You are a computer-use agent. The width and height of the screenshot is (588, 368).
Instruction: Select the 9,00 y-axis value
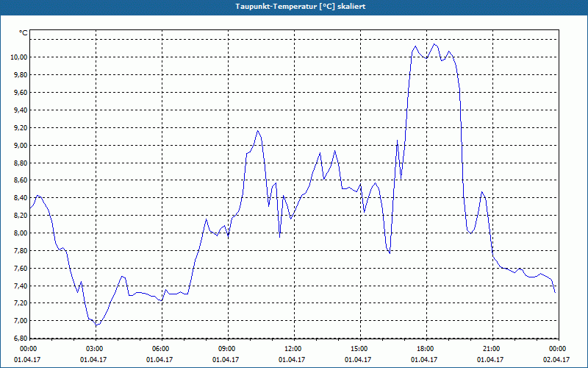[x=21, y=145]
